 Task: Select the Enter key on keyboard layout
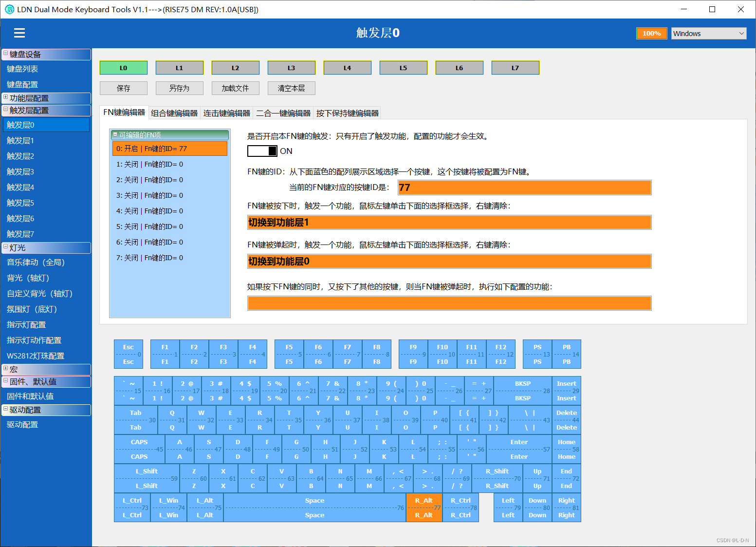click(x=519, y=449)
